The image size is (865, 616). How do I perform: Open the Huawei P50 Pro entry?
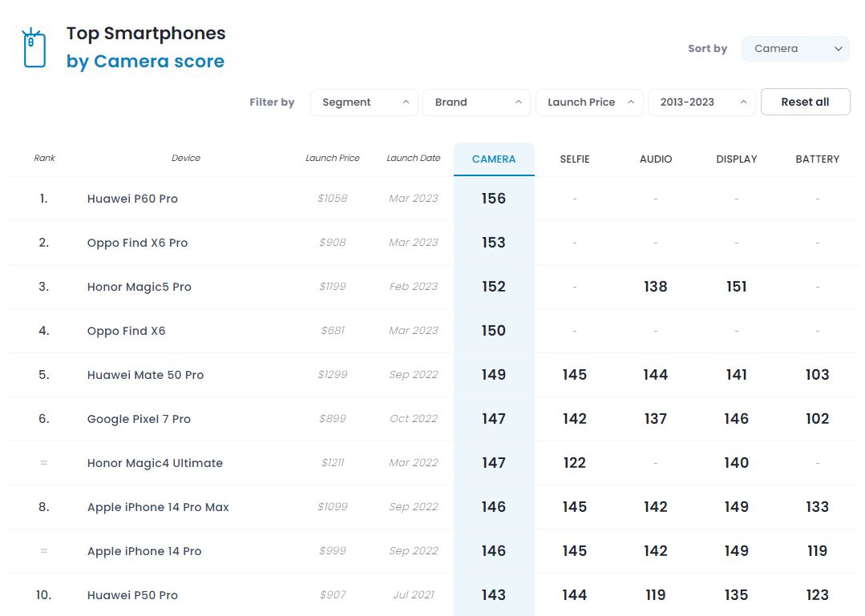pos(132,595)
